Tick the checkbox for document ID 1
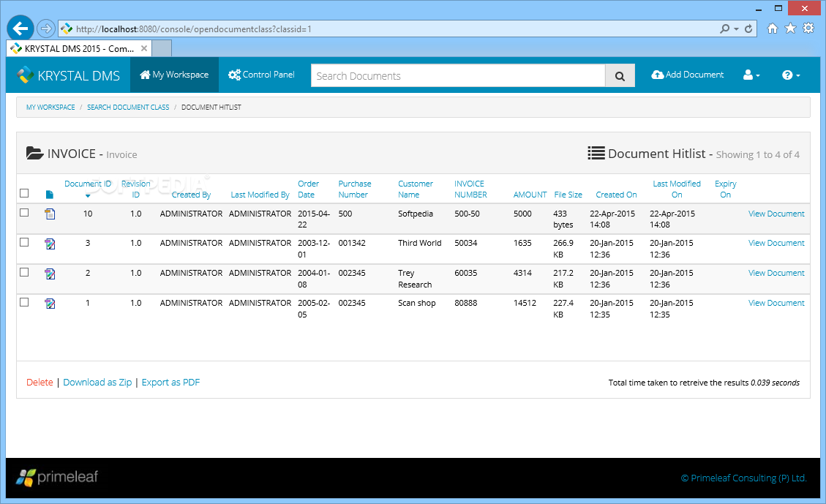 click(x=24, y=302)
